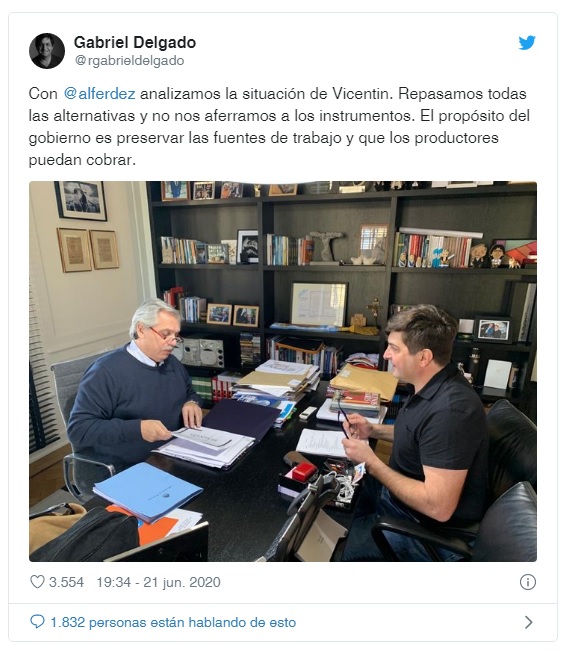This screenshot has width=565, height=651.
Task: Click the speech bubble conversation icon
Action: coord(37,622)
